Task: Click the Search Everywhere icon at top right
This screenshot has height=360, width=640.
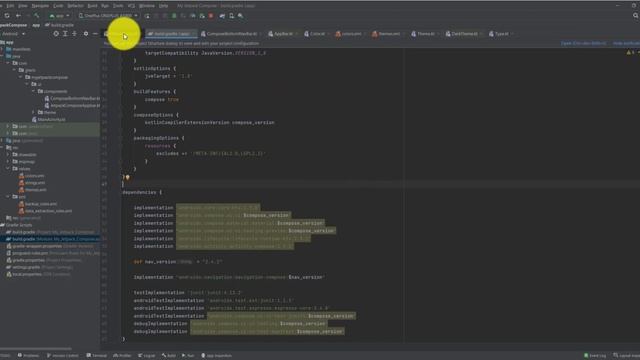Action: tap(636, 16)
